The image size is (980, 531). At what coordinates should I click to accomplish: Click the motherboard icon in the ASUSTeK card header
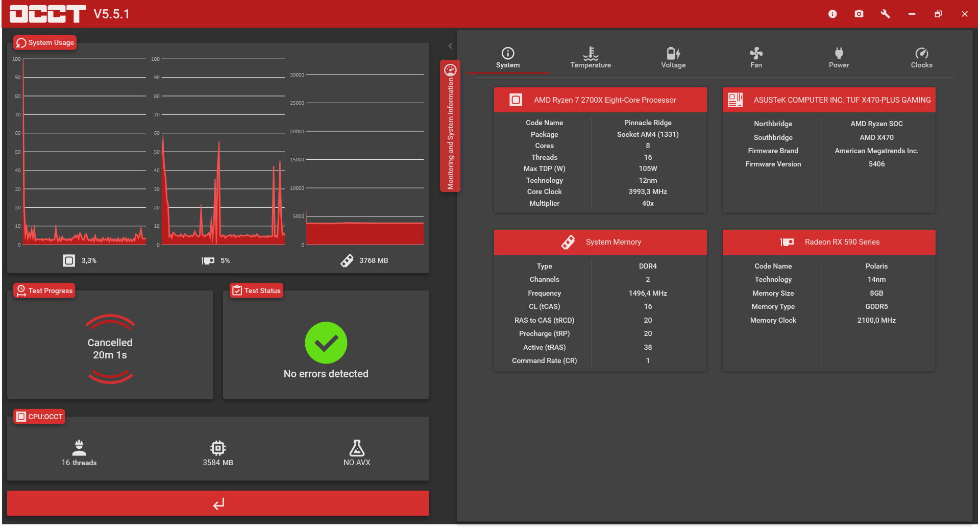[x=736, y=100]
